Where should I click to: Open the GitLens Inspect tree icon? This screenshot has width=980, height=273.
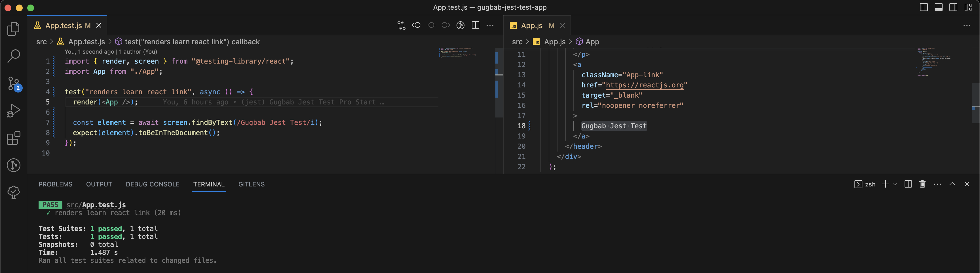coord(14,192)
